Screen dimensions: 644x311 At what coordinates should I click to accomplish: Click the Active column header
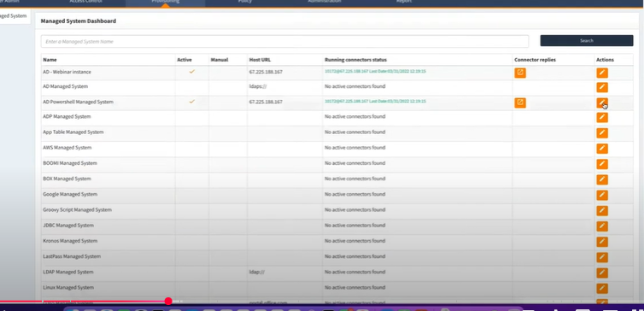pyautogui.click(x=184, y=60)
